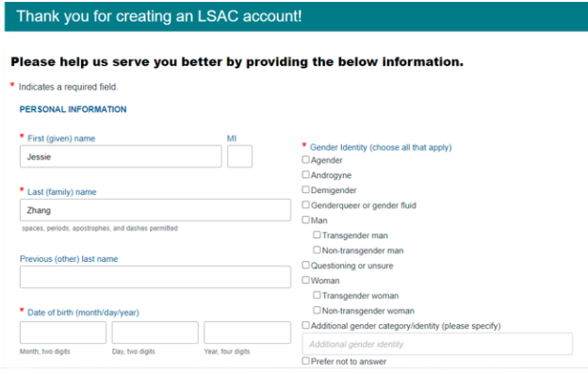Check Questioning or unsure

point(306,266)
